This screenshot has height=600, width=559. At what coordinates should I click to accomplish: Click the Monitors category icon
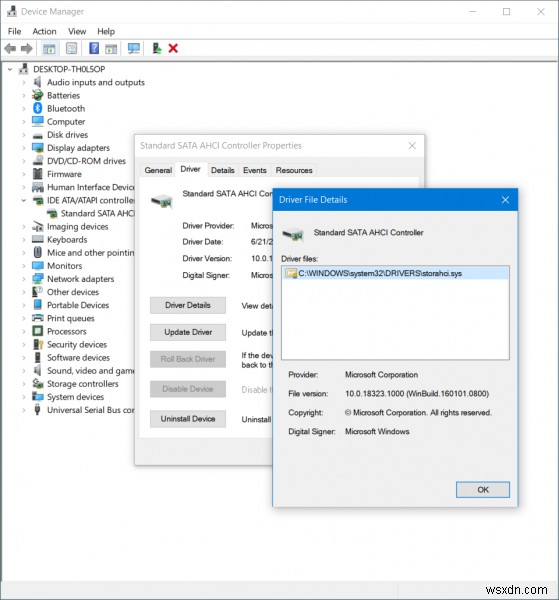tap(38, 266)
